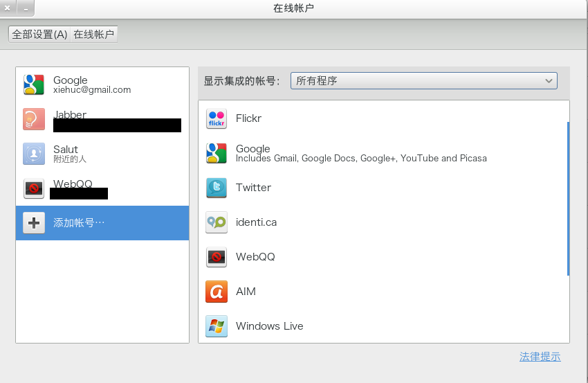Open the 所有程序 application filter dropdown
Viewport: 588px width, 383px height.
[x=424, y=81]
